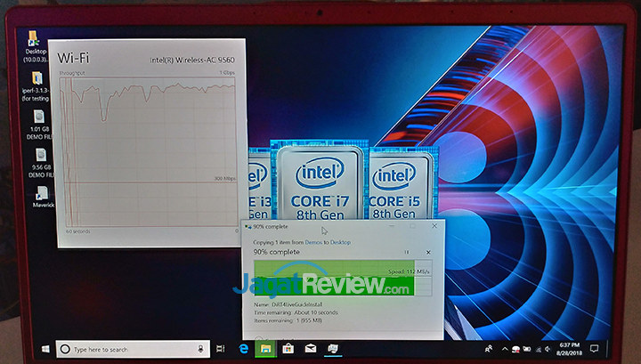641x364 pixels.
Task: Click the 'Type here to search' box
Action: pyautogui.click(x=134, y=349)
